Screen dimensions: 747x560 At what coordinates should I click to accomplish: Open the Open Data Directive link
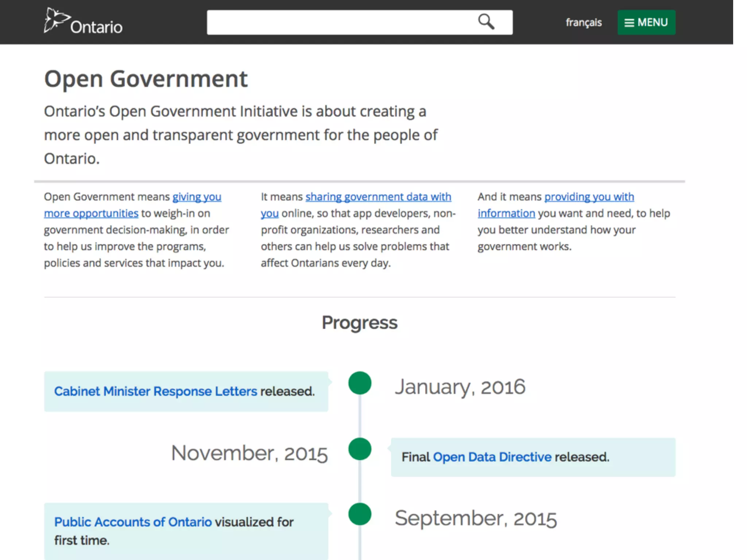[x=492, y=457]
